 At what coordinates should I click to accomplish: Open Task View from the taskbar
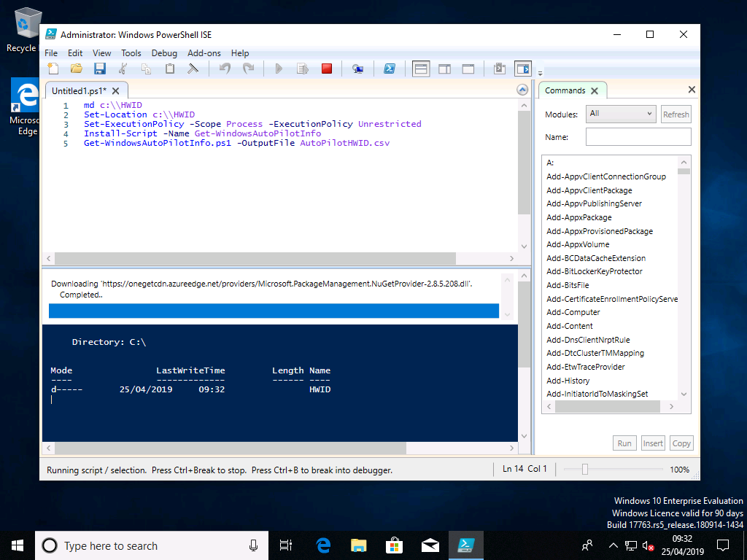[x=286, y=545]
